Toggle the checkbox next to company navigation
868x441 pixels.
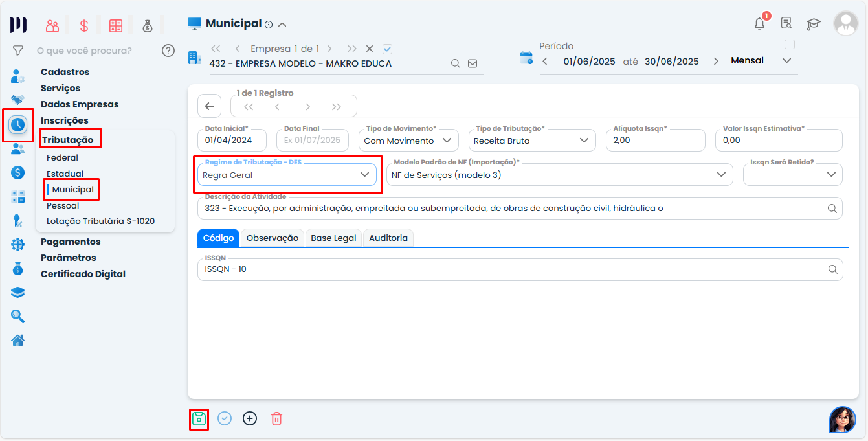point(388,49)
